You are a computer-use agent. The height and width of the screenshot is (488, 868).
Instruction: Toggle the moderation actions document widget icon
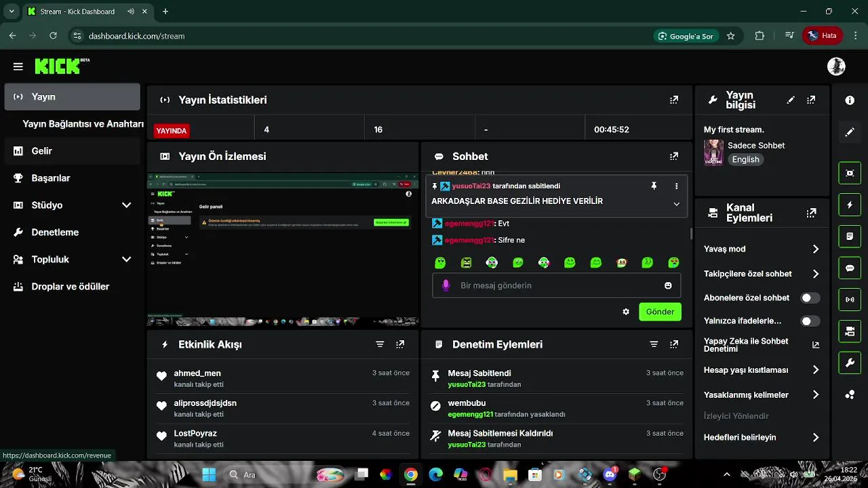(x=850, y=237)
